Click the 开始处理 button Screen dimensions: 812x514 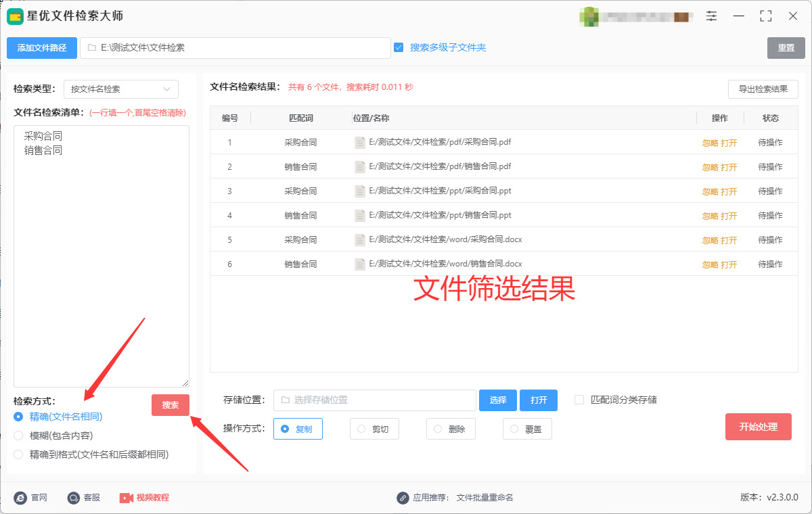(x=759, y=427)
